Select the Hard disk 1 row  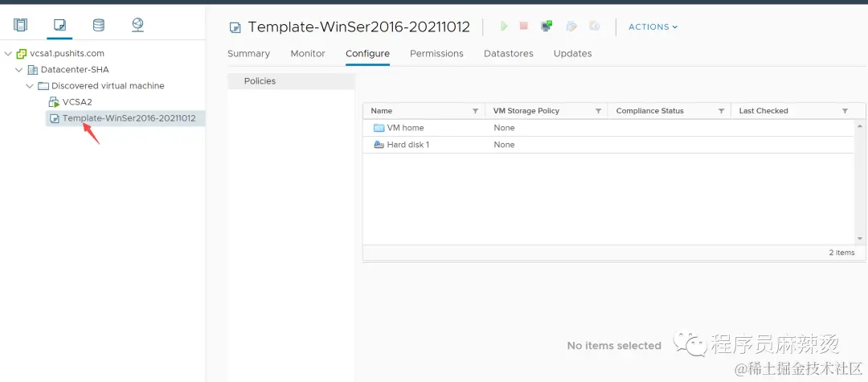point(609,145)
